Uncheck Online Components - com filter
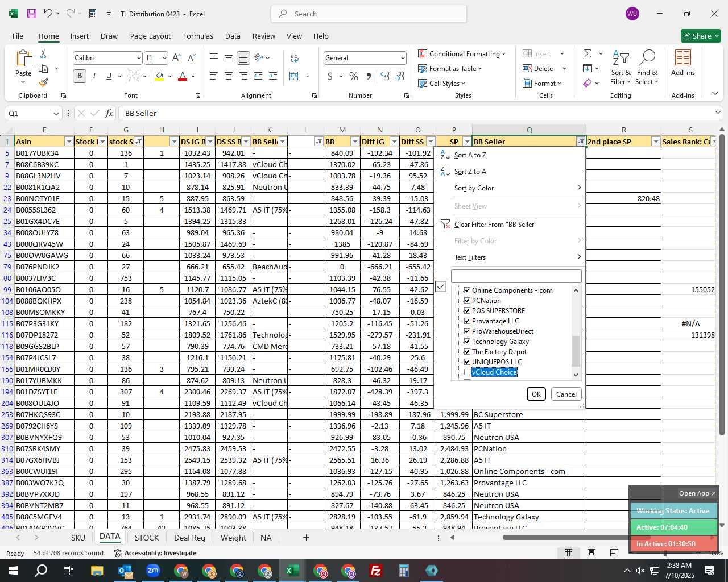The image size is (728, 582). (x=468, y=290)
